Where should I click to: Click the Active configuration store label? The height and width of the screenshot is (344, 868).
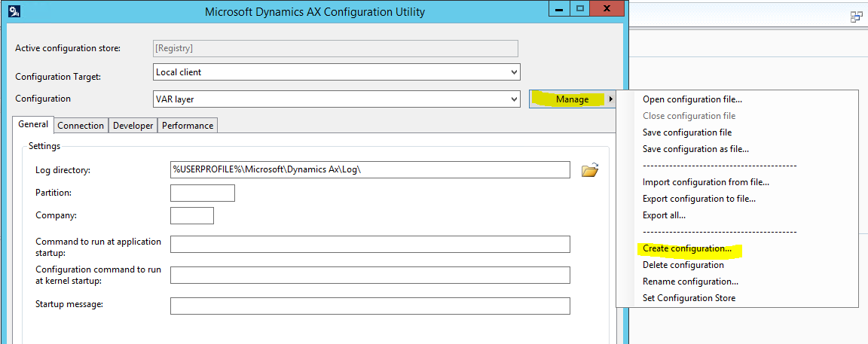coord(68,48)
